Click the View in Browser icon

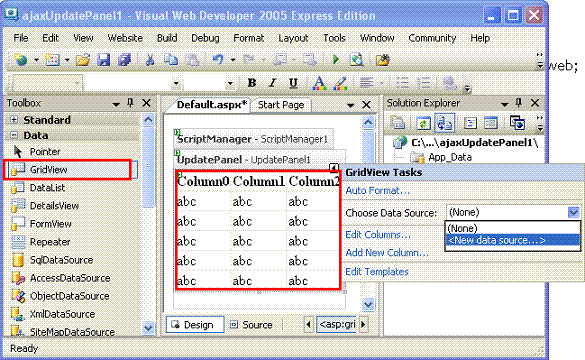click(x=356, y=60)
